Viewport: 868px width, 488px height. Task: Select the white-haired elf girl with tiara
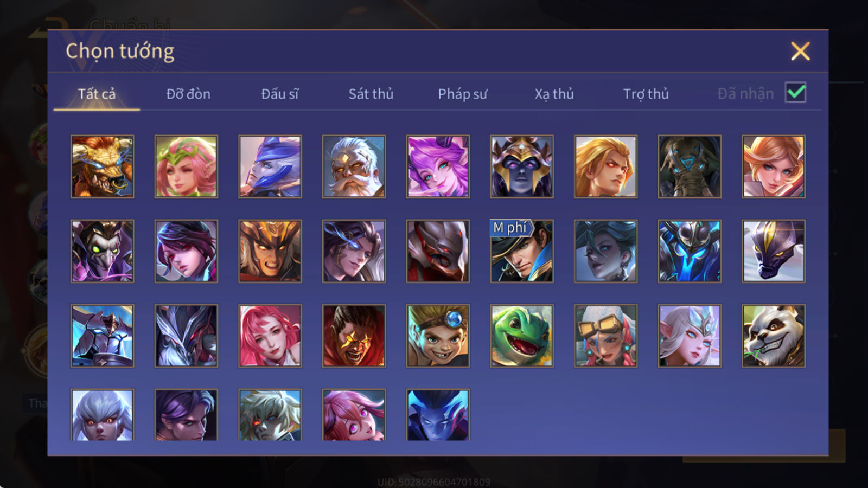(x=690, y=336)
